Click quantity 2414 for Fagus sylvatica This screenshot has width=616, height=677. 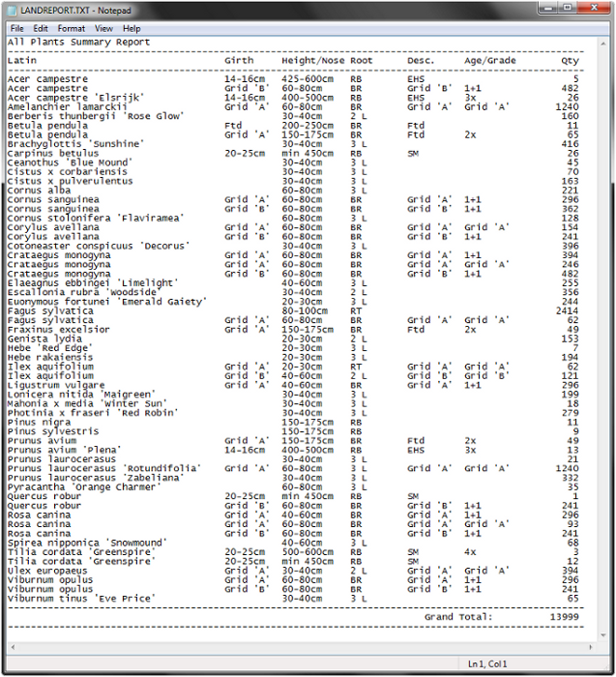568,310
